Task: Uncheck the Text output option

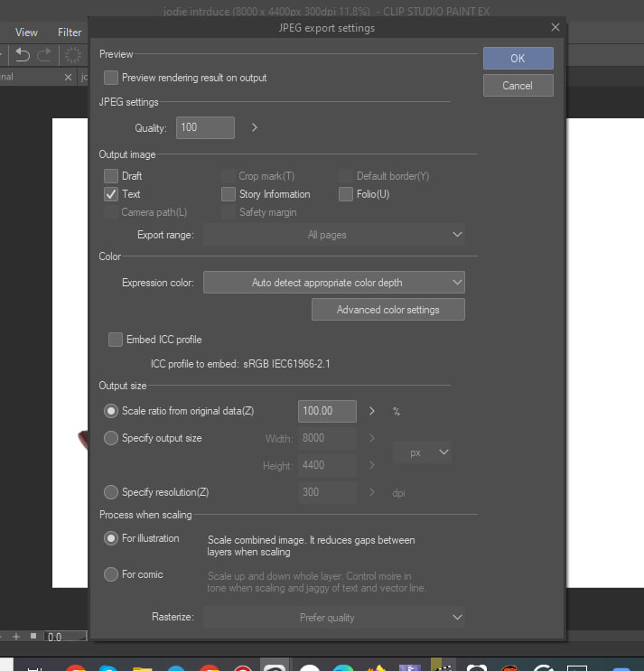Action: (111, 194)
